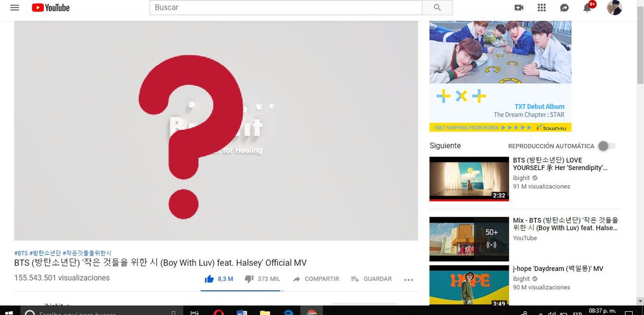Click the COMPARTIR share button

(316, 279)
